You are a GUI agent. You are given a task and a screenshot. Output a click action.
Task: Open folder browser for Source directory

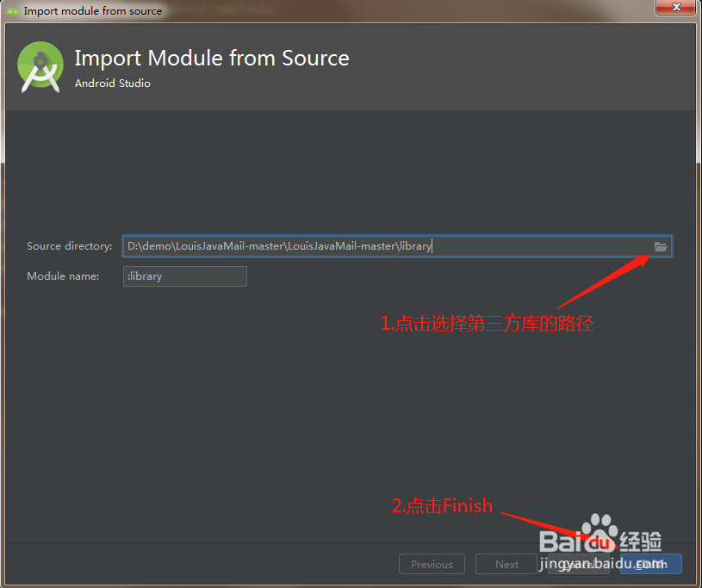click(x=661, y=246)
